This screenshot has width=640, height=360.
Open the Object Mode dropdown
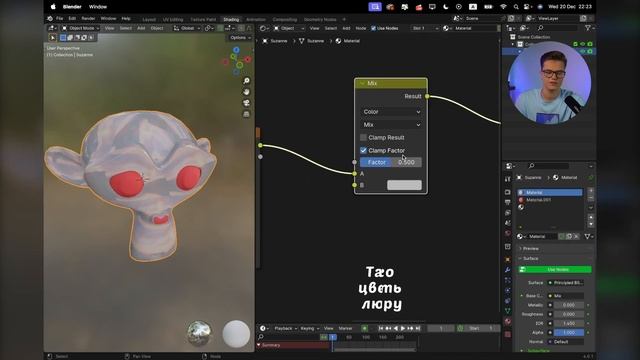tap(80, 28)
